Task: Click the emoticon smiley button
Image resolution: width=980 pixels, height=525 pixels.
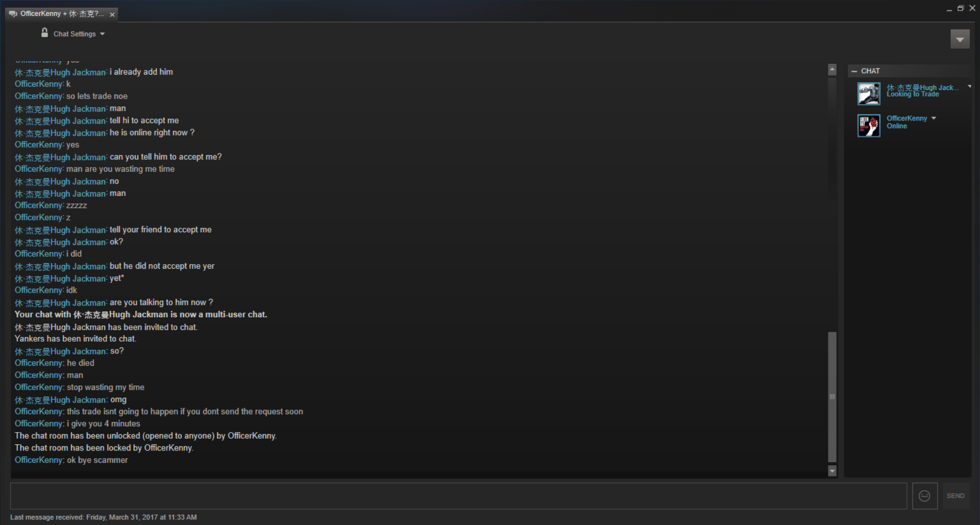Action: tap(924, 496)
